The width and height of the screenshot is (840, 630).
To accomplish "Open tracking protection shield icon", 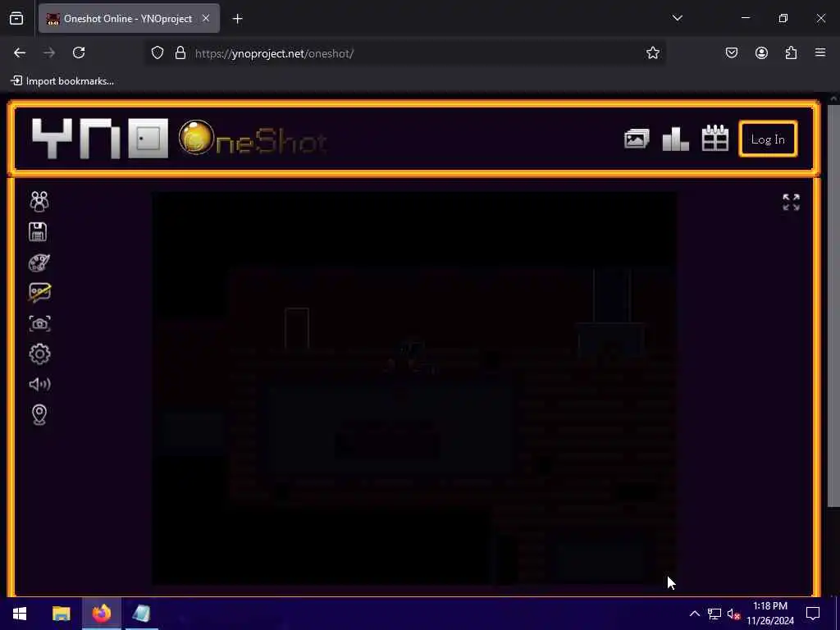I will [157, 52].
